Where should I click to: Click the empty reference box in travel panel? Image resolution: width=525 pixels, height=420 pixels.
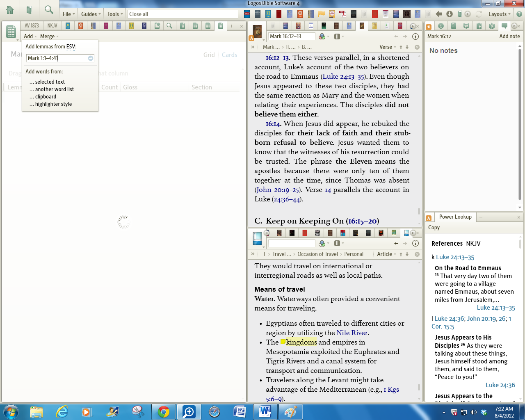(x=291, y=243)
